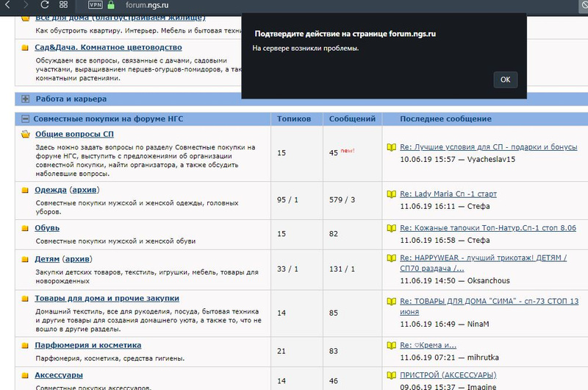Click the book icon beside Lady Maria post

click(x=392, y=194)
